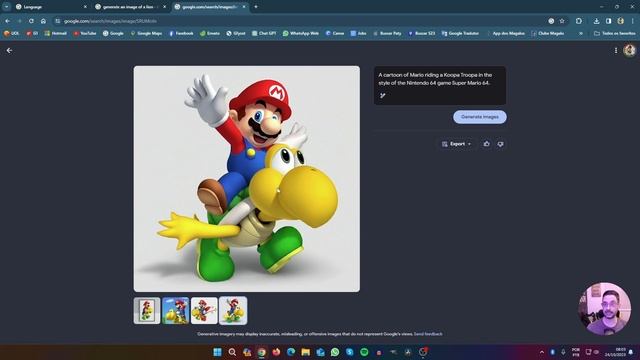Open Skype from the taskbar
Image resolution: width=640 pixels, height=360 pixels.
(349, 352)
